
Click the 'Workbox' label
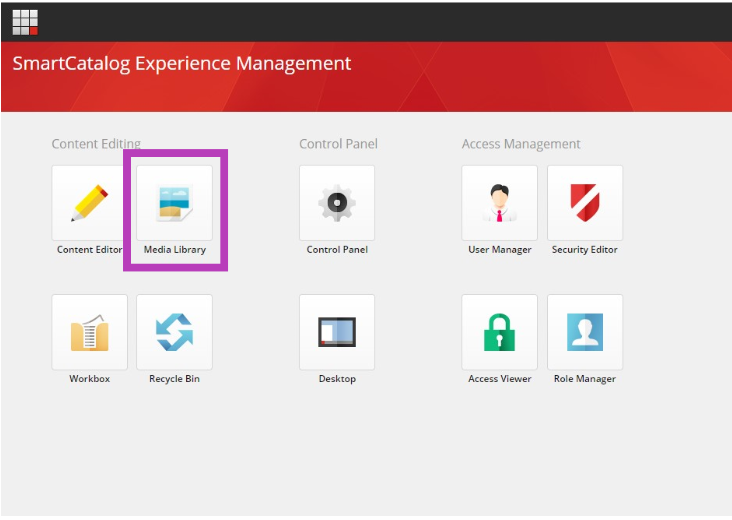pyautogui.click(x=90, y=379)
